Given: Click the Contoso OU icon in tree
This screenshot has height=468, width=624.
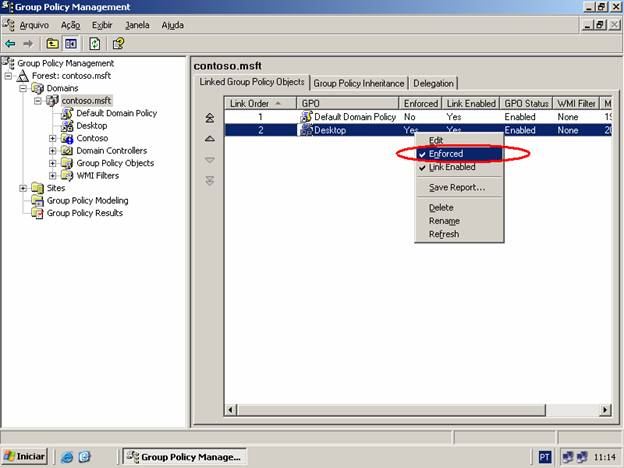Looking at the screenshot, I should click(67, 138).
